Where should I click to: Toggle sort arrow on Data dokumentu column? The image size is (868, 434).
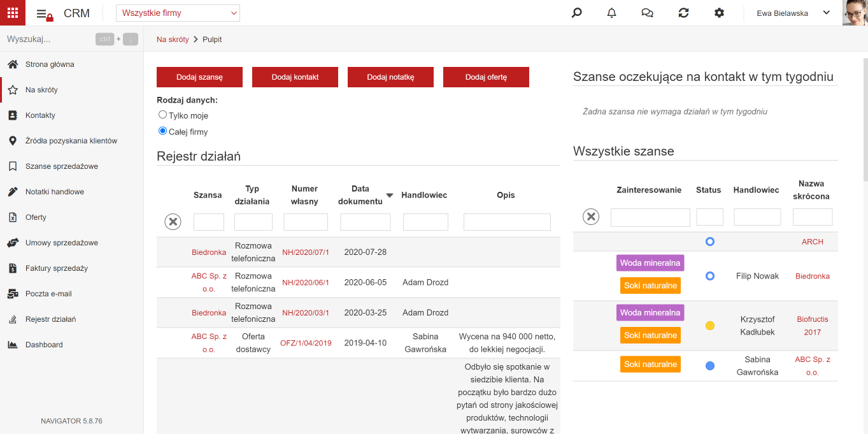tap(390, 195)
